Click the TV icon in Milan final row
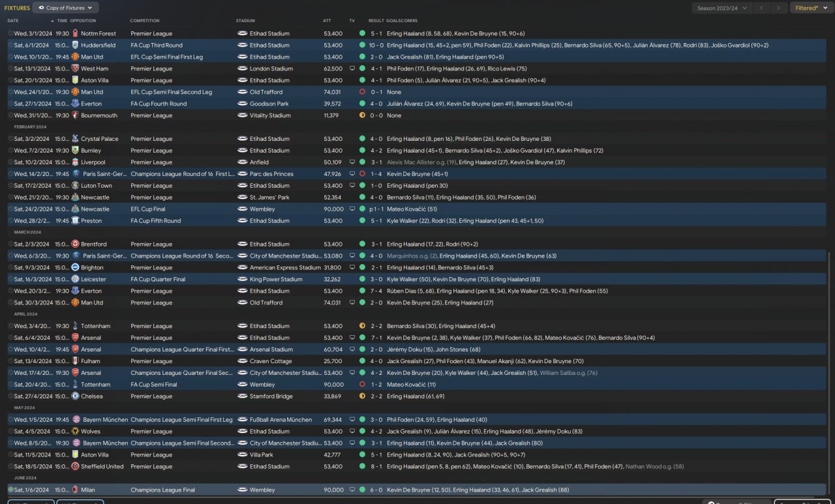The image size is (835, 504). coord(352,490)
